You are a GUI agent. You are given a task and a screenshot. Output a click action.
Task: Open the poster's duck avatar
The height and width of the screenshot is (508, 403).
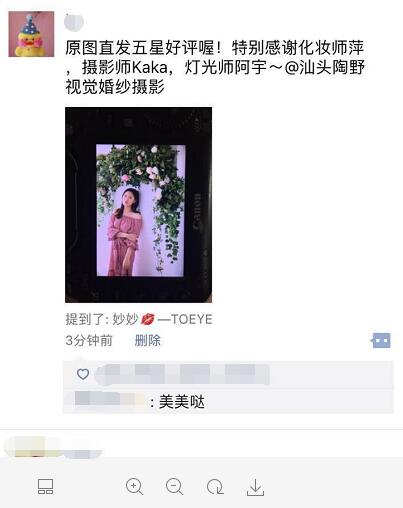[x=31, y=34]
